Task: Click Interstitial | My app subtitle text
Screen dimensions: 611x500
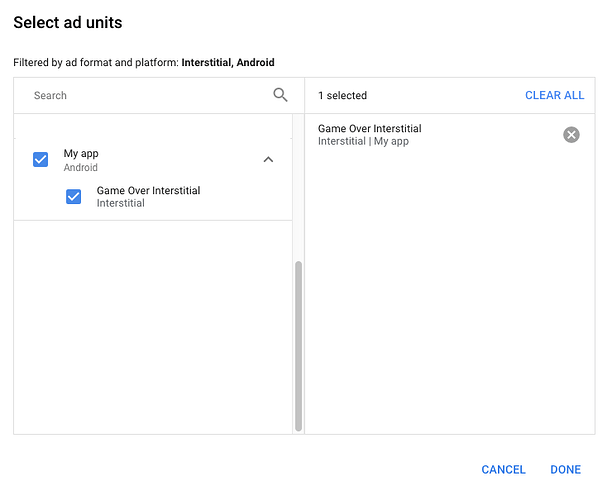Action: [x=363, y=141]
